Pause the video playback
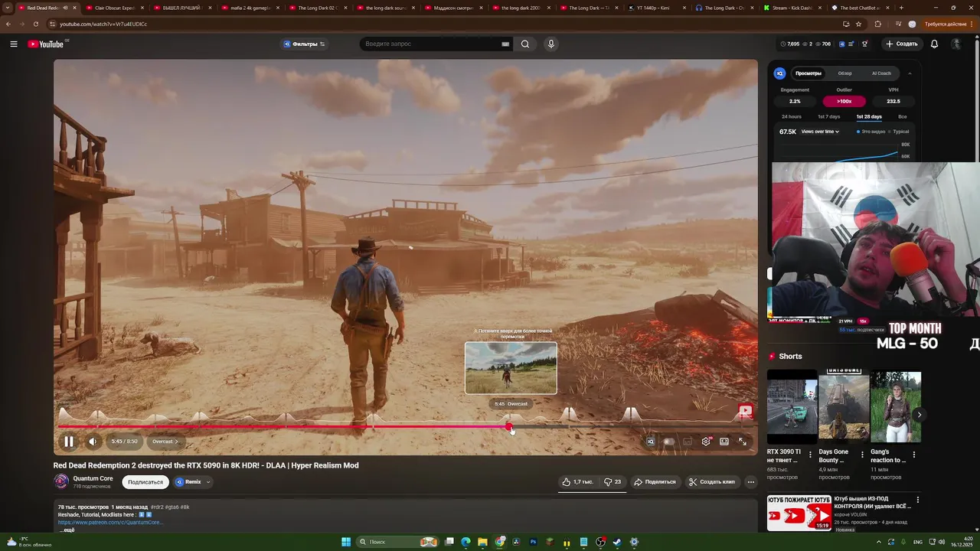Viewport: 980px width, 551px height. tap(69, 442)
